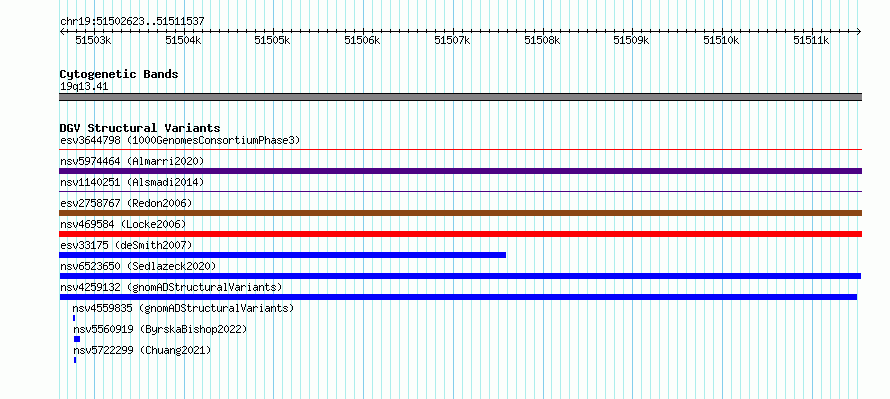Click the thin purple nsv1140251 variant line

(x=460, y=192)
